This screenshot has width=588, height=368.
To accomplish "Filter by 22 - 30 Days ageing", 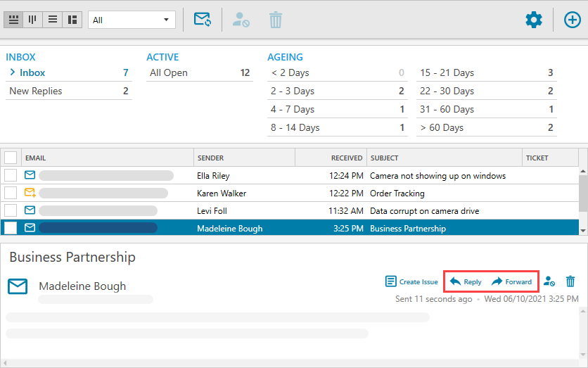I will pos(487,91).
